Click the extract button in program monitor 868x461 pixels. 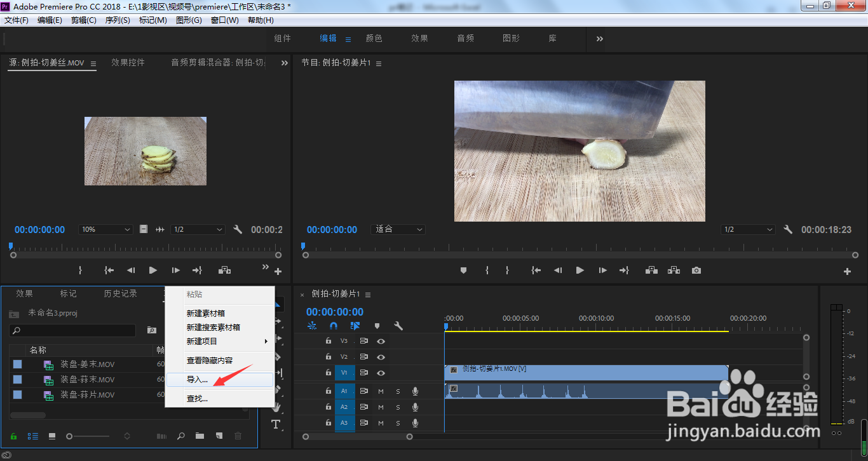pyautogui.click(x=674, y=270)
